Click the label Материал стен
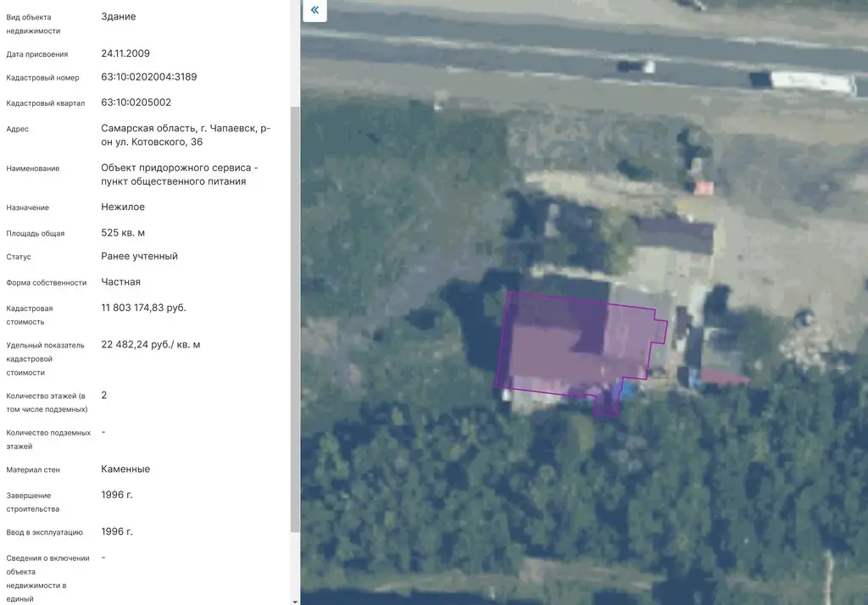The height and width of the screenshot is (605, 868). (33, 470)
